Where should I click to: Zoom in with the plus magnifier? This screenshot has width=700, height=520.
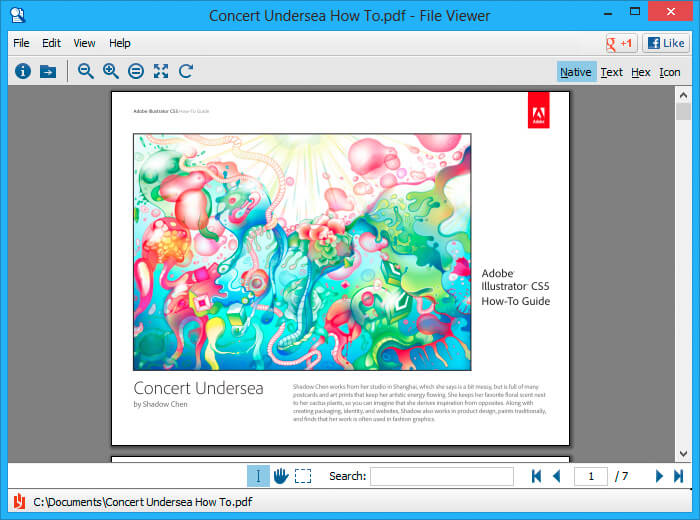tap(110, 71)
